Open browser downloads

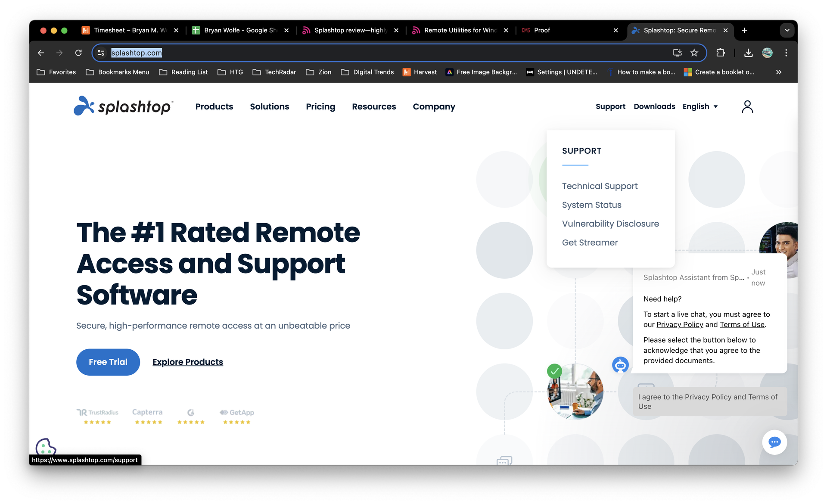pos(748,53)
